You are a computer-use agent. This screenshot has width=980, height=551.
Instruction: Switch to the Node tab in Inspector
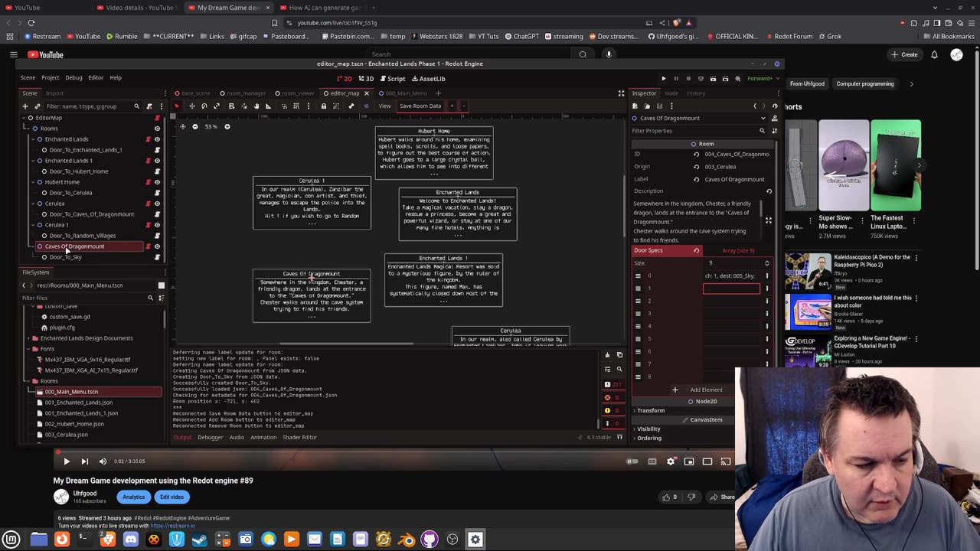tap(671, 93)
